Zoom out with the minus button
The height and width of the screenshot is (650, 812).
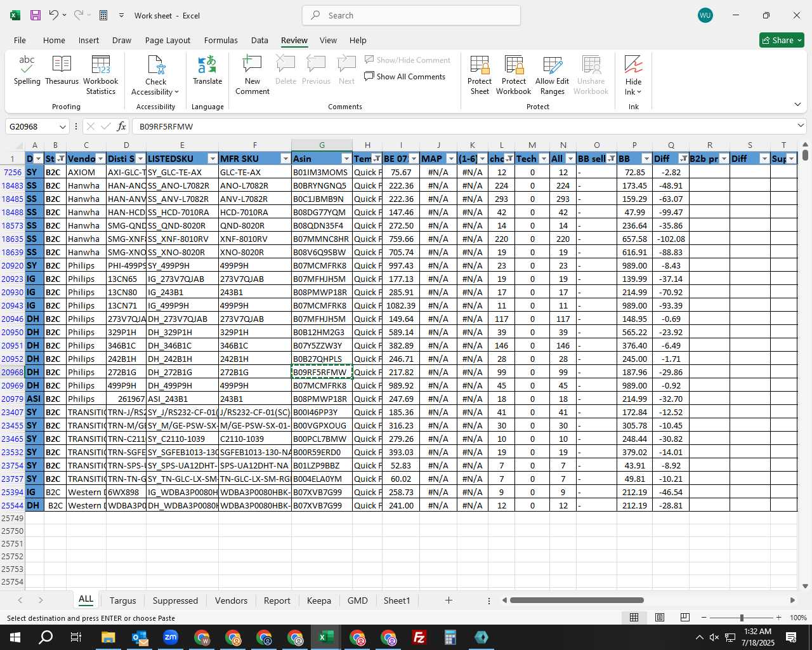coord(704,618)
